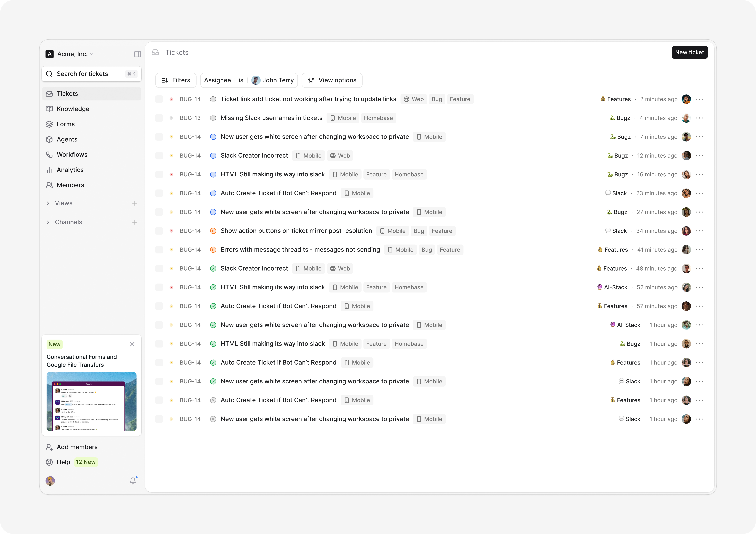Select checkbox for 'Show action buttons on ticket mirror'
Viewport: 756px width, 534px height.
click(x=159, y=231)
